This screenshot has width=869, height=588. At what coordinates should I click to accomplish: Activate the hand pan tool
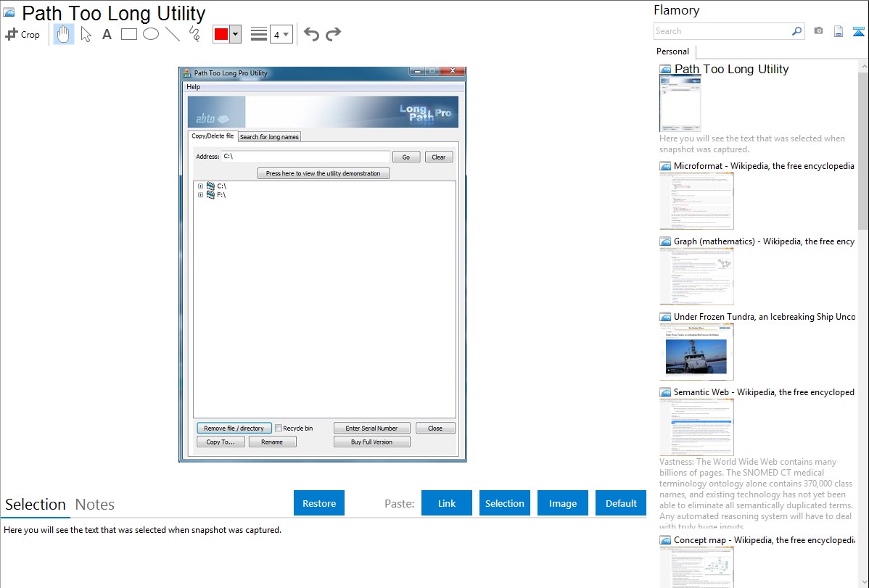(64, 34)
